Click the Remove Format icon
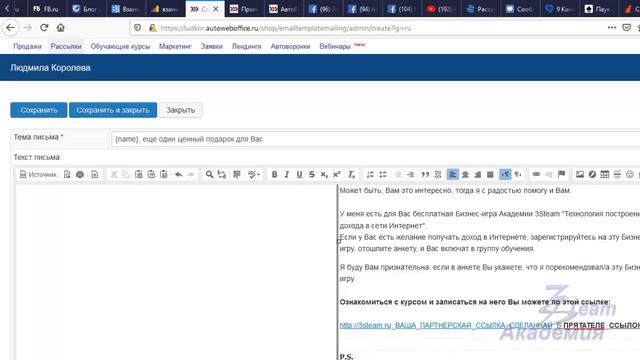This screenshot has height=360, width=640. click(x=351, y=175)
